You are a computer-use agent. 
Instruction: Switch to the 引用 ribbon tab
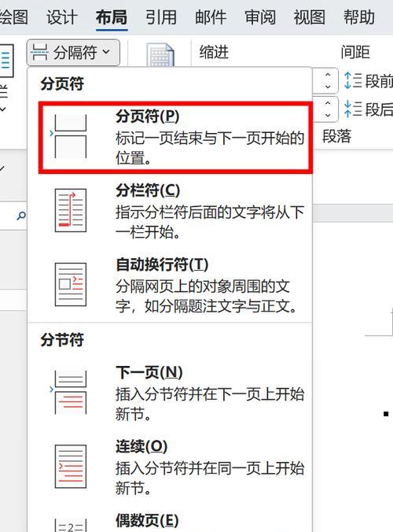tap(161, 17)
